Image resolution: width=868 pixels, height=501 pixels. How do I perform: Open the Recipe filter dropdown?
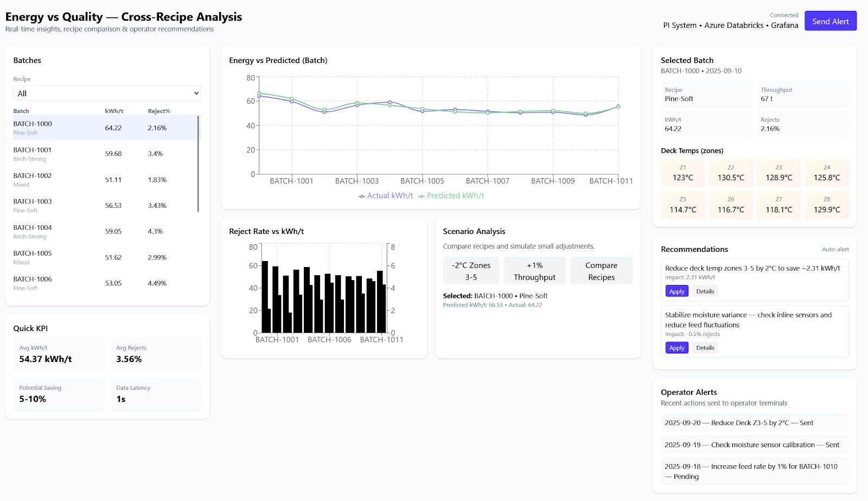click(x=107, y=93)
